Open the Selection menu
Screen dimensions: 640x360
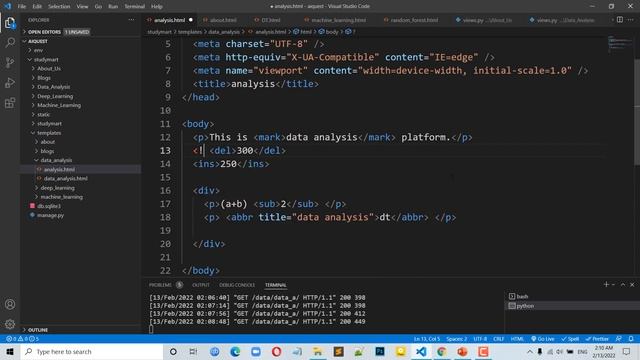pos(59,7)
